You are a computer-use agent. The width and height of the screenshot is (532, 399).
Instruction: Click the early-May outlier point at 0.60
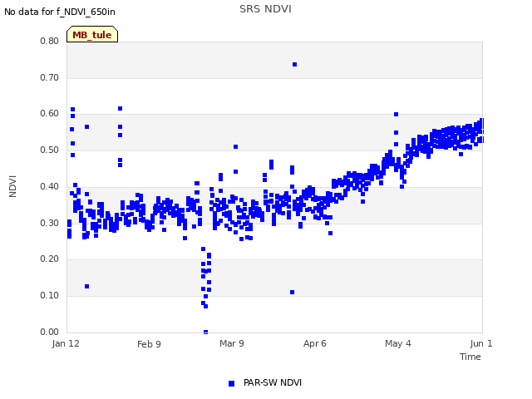396,115
